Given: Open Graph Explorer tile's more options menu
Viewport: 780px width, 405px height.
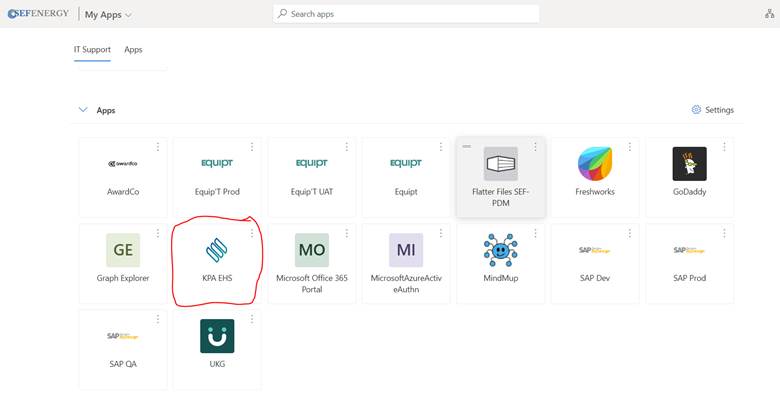Looking at the screenshot, I should click(x=158, y=233).
